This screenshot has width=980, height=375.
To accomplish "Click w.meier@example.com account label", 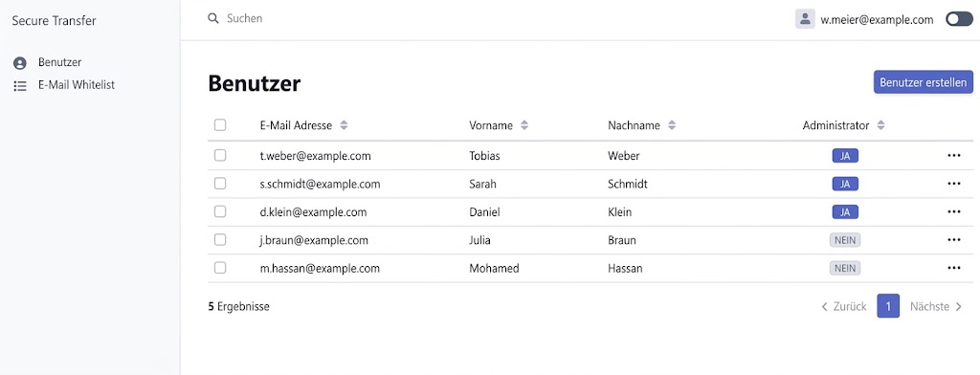I will [877, 19].
